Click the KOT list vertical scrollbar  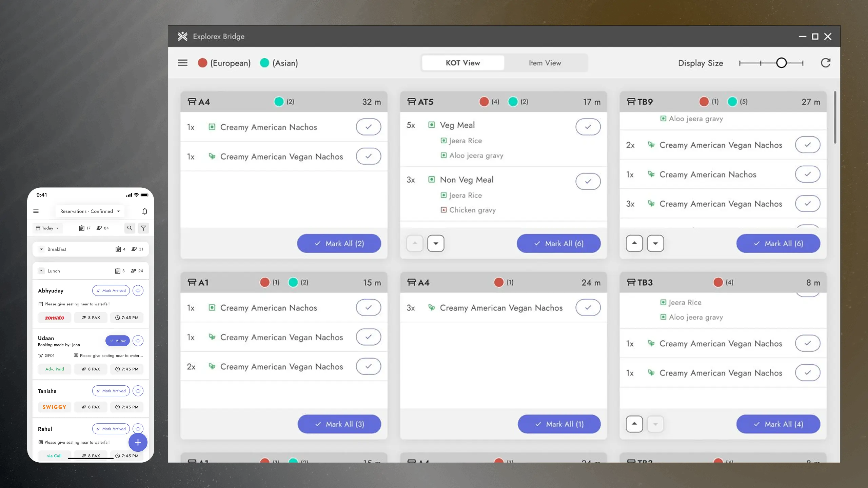pyautogui.click(x=835, y=117)
